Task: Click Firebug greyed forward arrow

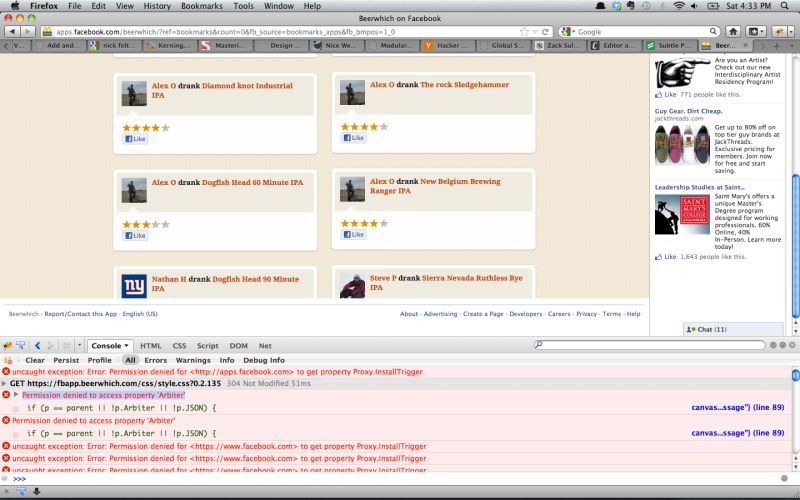Action: pos(50,345)
